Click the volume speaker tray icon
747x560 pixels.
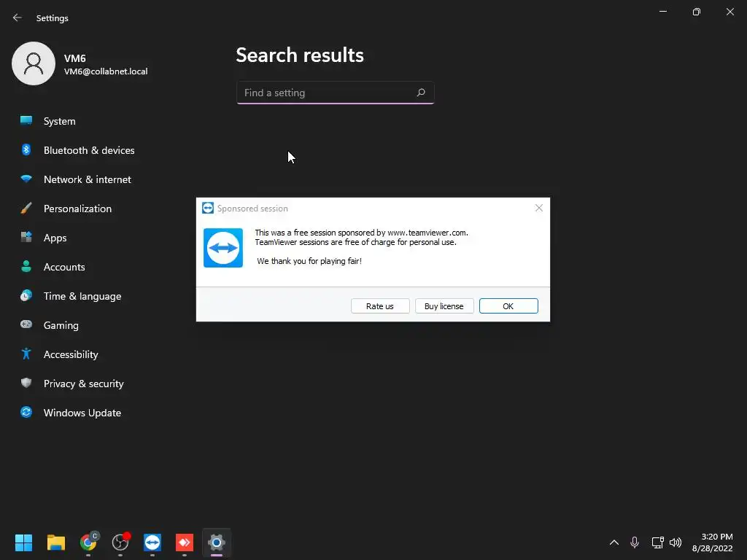[675, 542]
